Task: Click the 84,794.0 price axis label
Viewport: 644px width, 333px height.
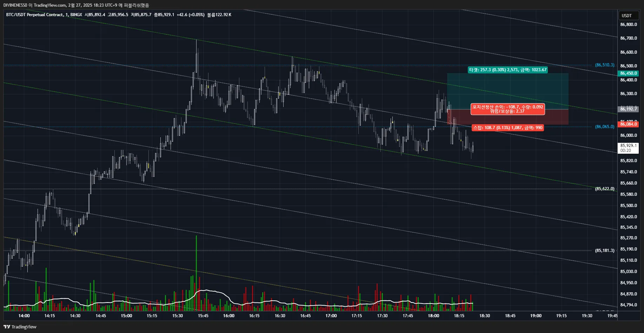Action: [x=628, y=305]
